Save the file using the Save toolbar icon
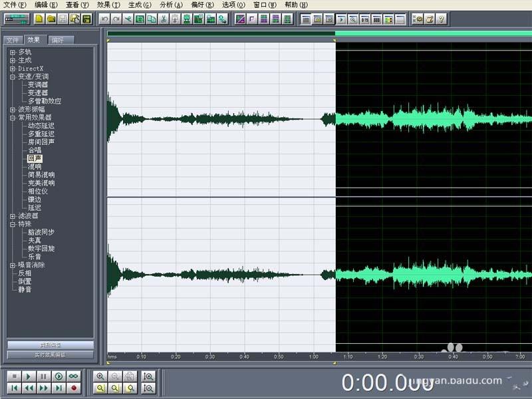The width and height of the screenshot is (532, 399). (61, 17)
